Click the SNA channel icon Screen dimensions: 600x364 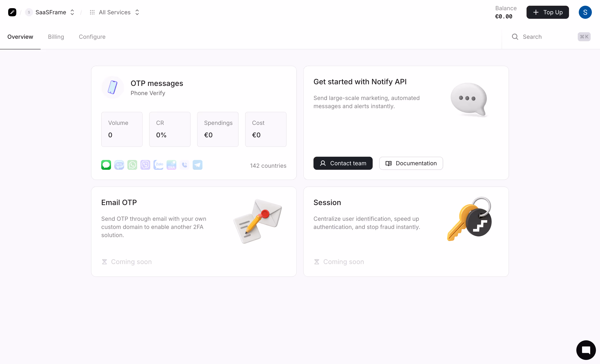point(171,165)
